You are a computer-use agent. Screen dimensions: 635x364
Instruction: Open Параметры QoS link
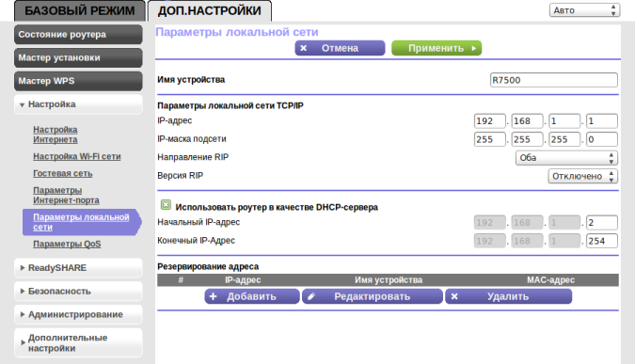[67, 245]
